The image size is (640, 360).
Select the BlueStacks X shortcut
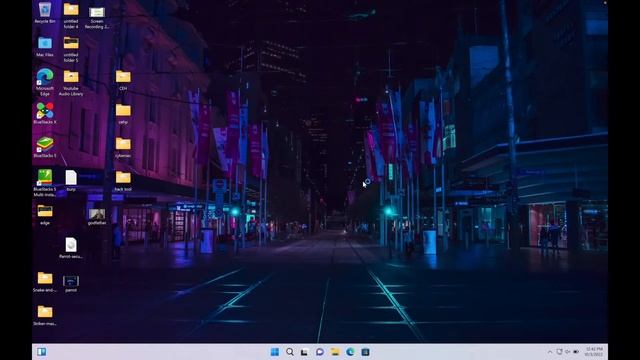tap(45, 113)
